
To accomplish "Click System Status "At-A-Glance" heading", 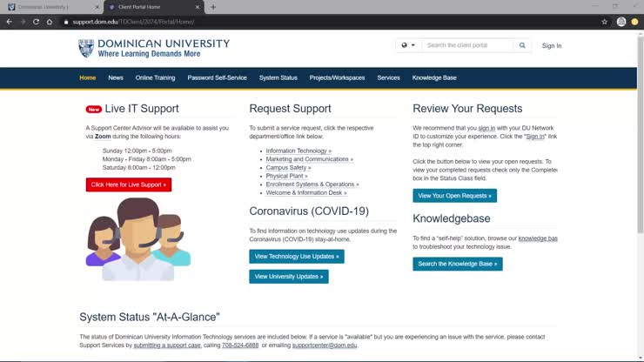I will [x=150, y=318].
